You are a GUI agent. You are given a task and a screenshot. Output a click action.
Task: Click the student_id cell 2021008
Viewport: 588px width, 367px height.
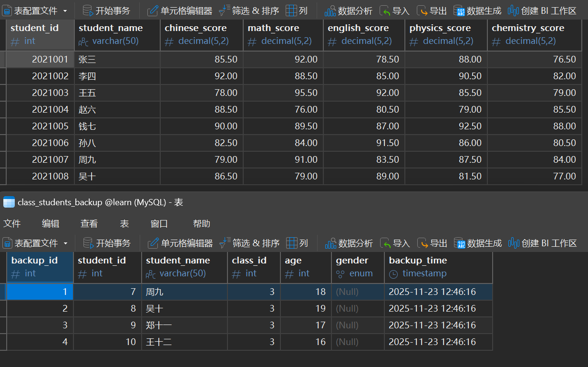40,177
